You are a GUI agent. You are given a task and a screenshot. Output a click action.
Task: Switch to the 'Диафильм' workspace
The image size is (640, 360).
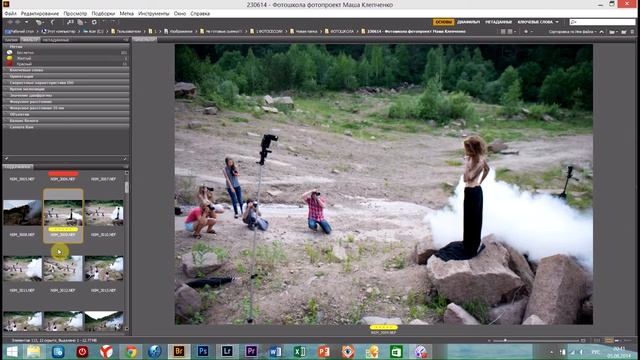(x=468, y=22)
